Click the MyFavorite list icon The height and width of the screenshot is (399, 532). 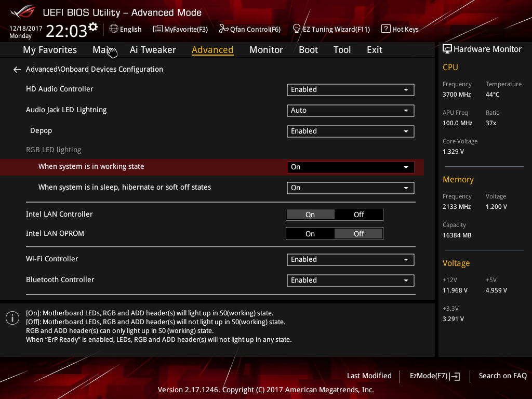click(158, 29)
